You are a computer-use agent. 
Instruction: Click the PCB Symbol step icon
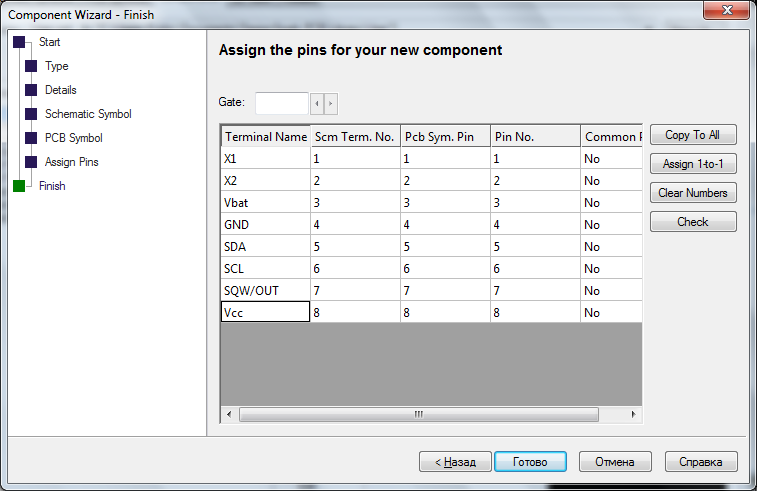pos(31,138)
